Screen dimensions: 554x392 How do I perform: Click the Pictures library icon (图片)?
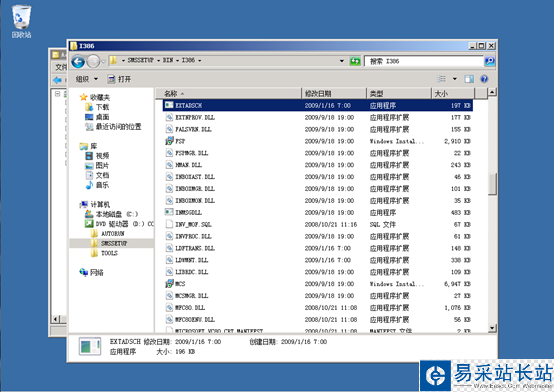tap(89, 165)
